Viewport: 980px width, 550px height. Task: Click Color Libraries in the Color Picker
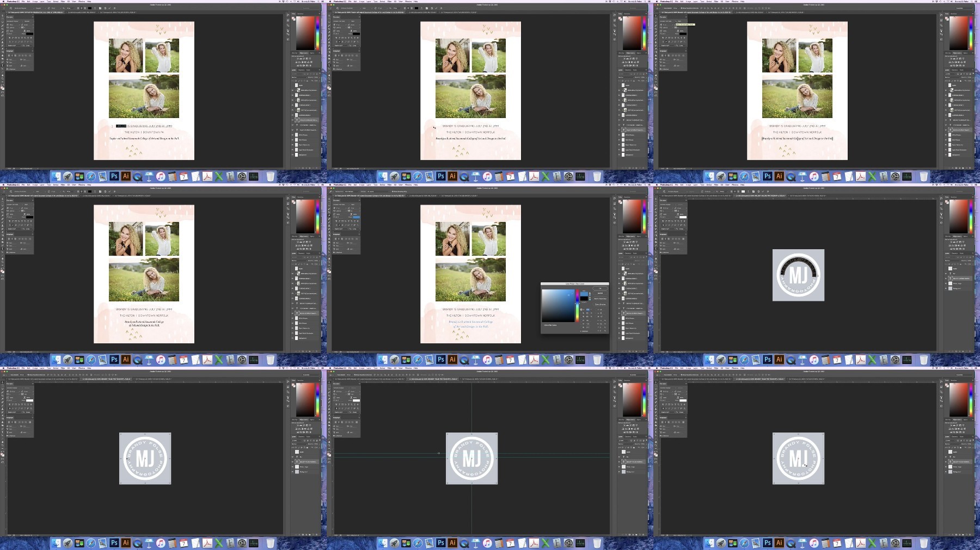pyautogui.click(x=600, y=305)
